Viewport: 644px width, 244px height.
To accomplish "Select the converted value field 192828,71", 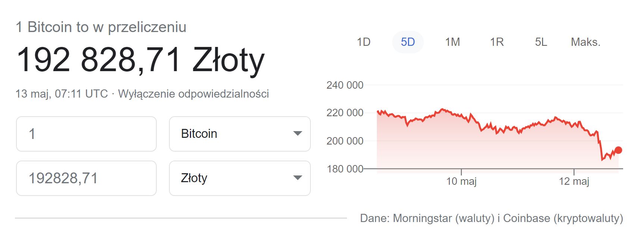I will click(86, 178).
